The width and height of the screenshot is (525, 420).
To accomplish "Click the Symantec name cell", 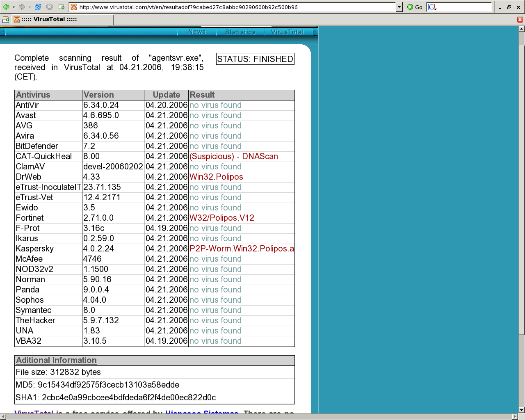I will coord(48,310).
